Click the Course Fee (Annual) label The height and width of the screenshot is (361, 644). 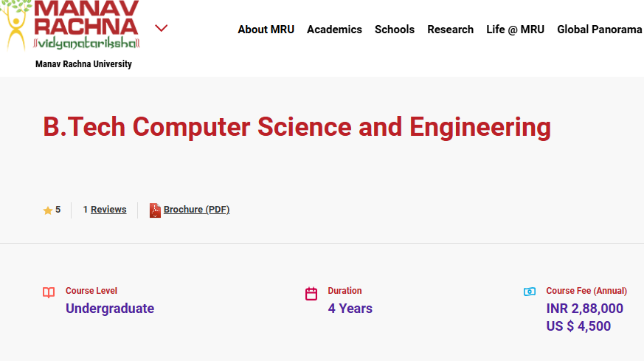[586, 291]
